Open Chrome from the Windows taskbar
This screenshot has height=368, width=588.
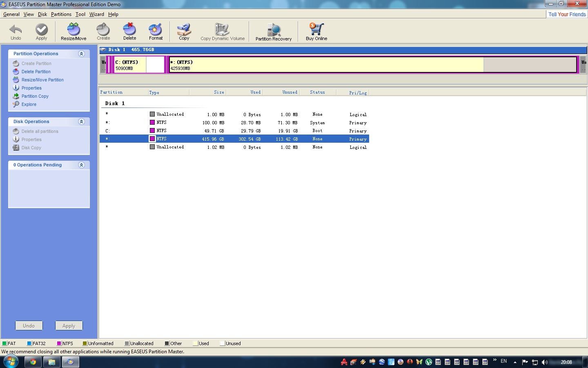pos(33,362)
